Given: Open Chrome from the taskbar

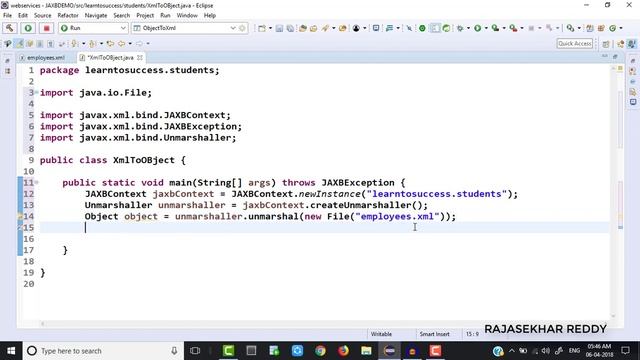Looking at the screenshot, I should coord(320,351).
